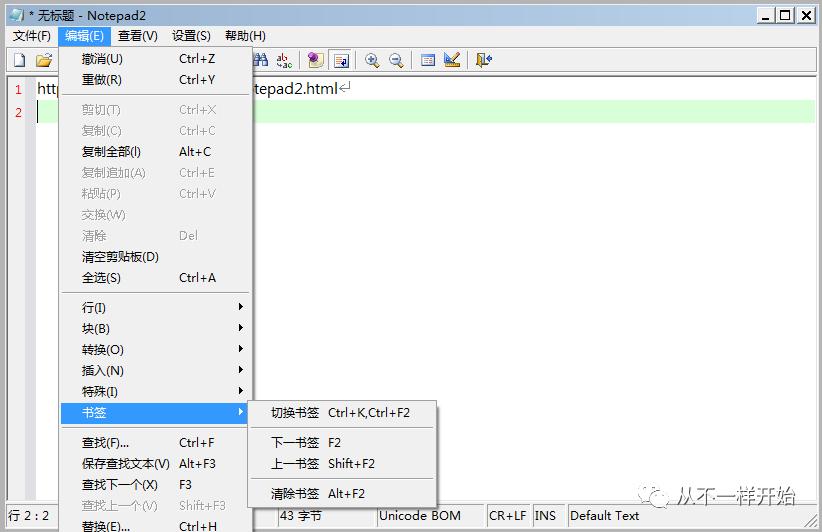Toggle INS insert mode in status bar

546,516
